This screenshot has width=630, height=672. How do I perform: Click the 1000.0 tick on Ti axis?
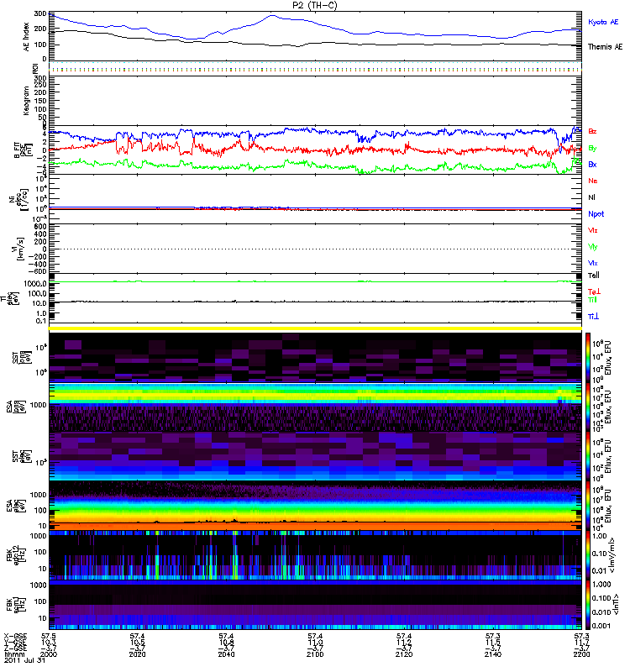[x=35, y=284]
